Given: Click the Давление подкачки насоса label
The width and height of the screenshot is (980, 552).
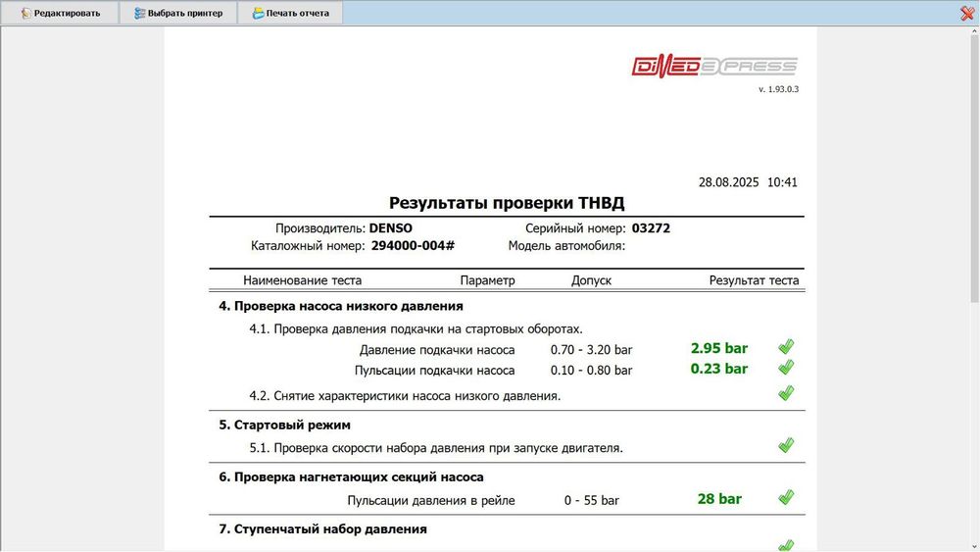Looking at the screenshot, I should click(437, 350).
